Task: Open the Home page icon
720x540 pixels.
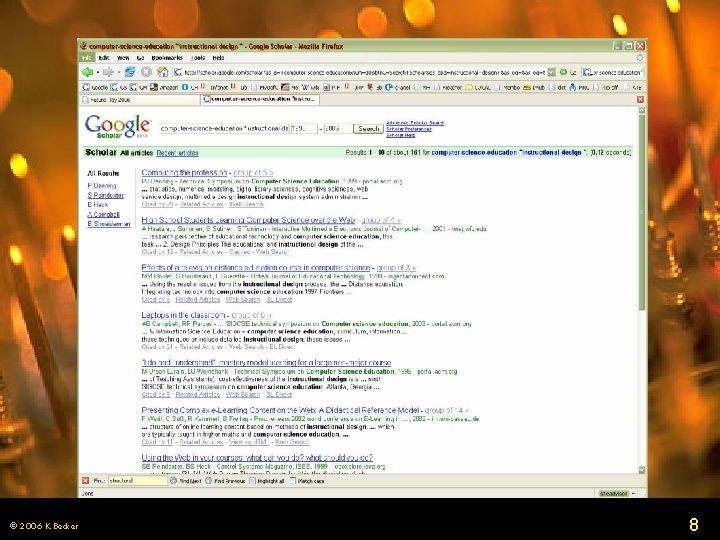Action: coord(163,72)
